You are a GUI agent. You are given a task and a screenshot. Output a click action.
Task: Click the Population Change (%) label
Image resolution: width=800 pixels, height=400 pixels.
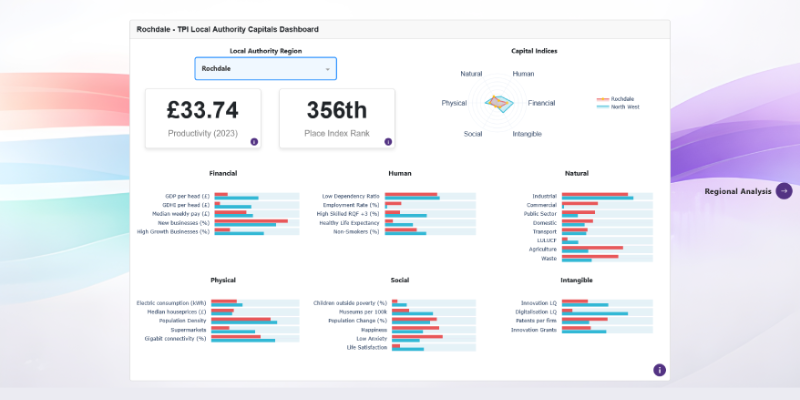click(x=357, y=321)
